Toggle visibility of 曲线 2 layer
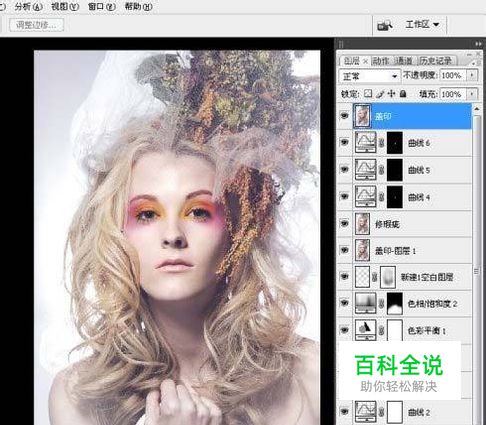The image size is (486, 425). pyautogui.click(x=344, y=412)
